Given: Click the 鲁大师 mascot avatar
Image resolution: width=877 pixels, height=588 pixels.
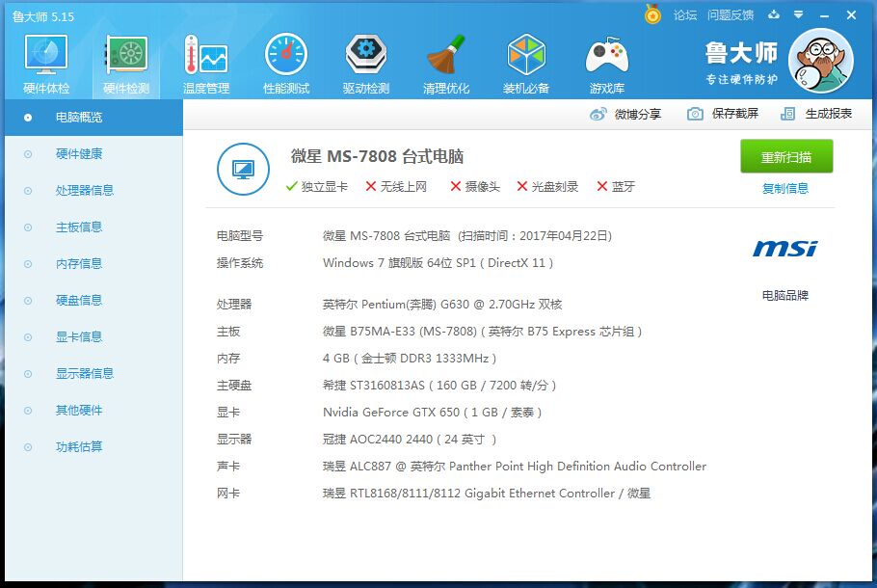Looking at the screenshot, I should tap(820, 61).
